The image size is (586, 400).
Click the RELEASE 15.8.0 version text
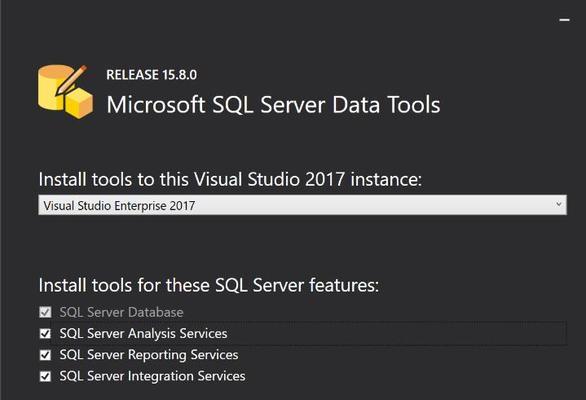(x=151, y=75)
